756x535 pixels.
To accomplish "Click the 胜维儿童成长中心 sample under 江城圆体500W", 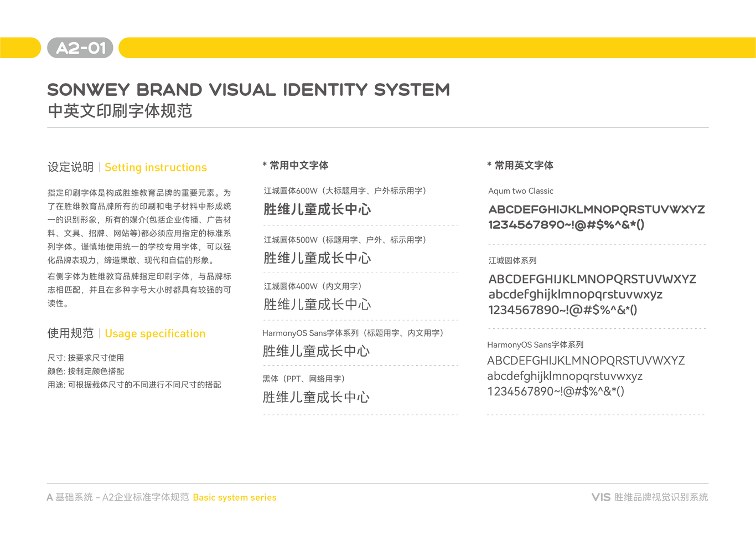I will click(317, 258).
